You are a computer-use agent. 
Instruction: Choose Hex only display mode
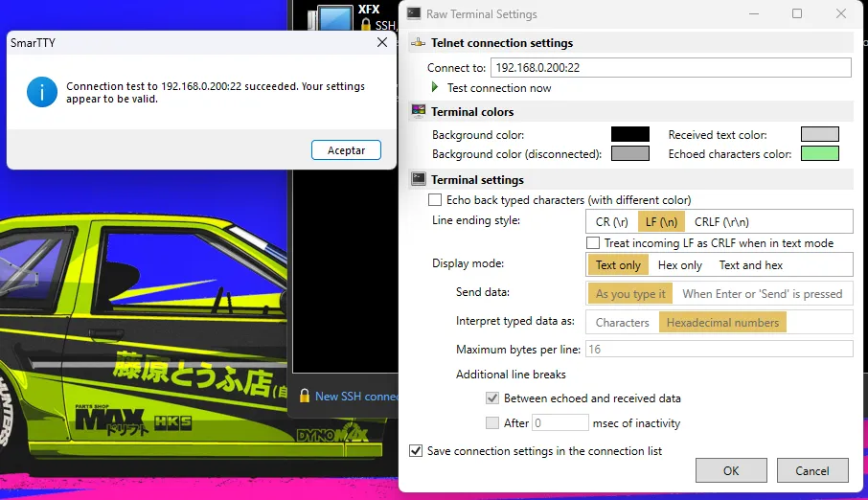680,265
